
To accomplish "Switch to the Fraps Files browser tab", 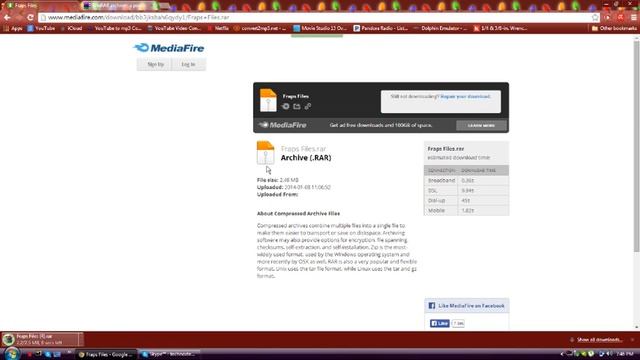I will pos(40,6).
